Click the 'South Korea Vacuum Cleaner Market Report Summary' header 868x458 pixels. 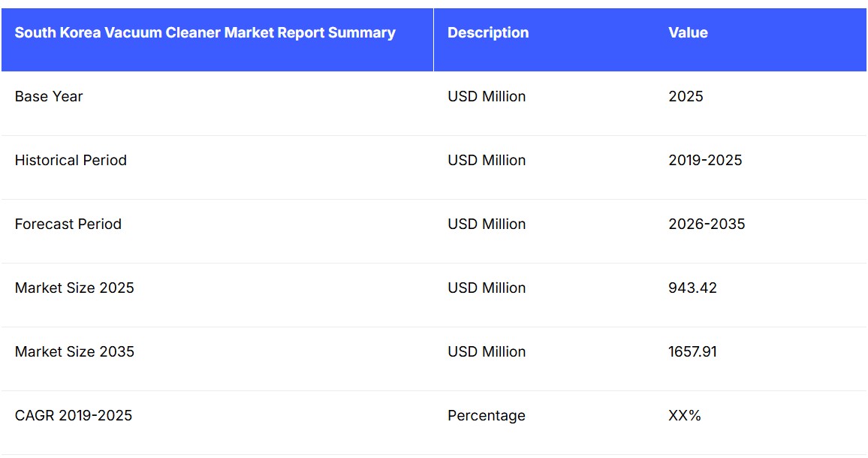click(x=205, y=33)
